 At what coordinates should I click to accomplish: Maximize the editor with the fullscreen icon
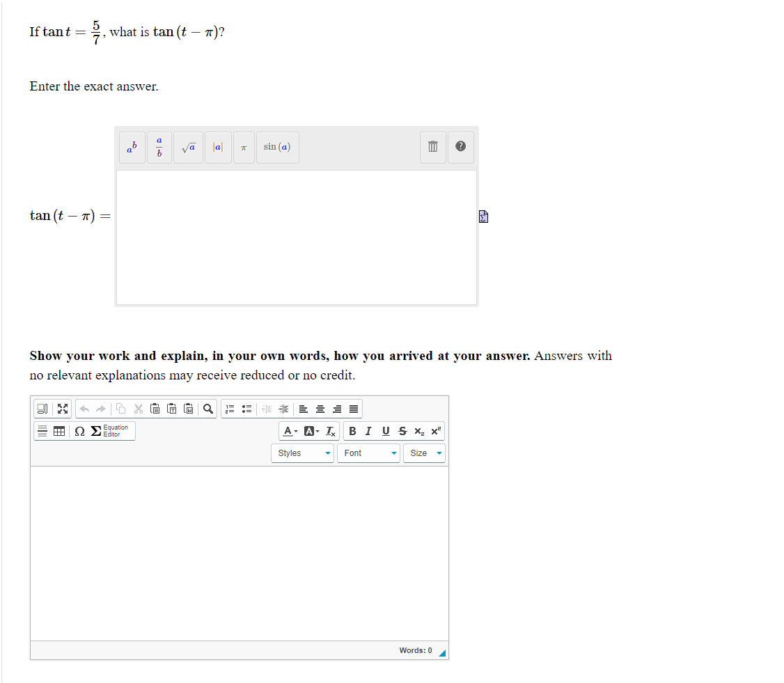point(62,409)
